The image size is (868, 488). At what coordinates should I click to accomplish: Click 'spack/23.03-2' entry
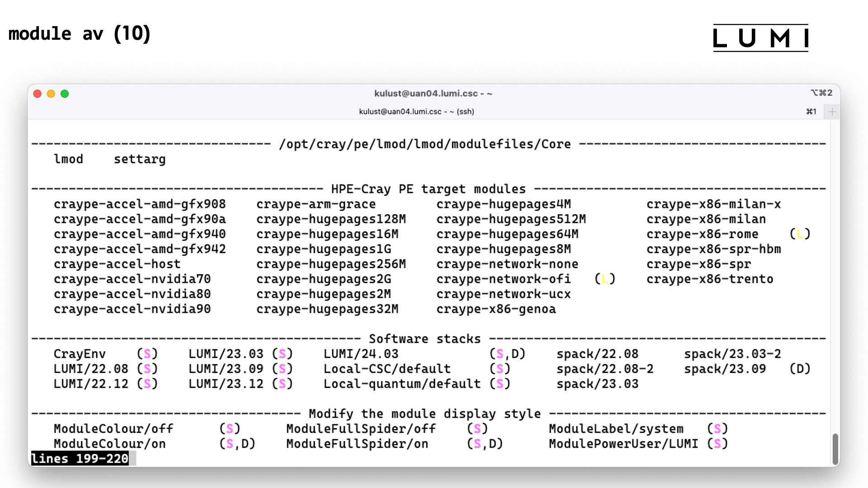(732, 354)
